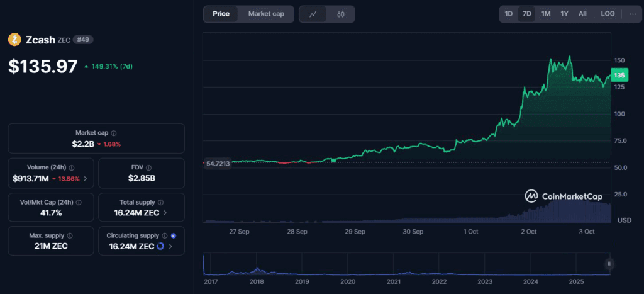Click info icon next to Volume (24h)
The height and width of the screenshot is (294, 644).
pyautogui.click(x=71, y=168)
